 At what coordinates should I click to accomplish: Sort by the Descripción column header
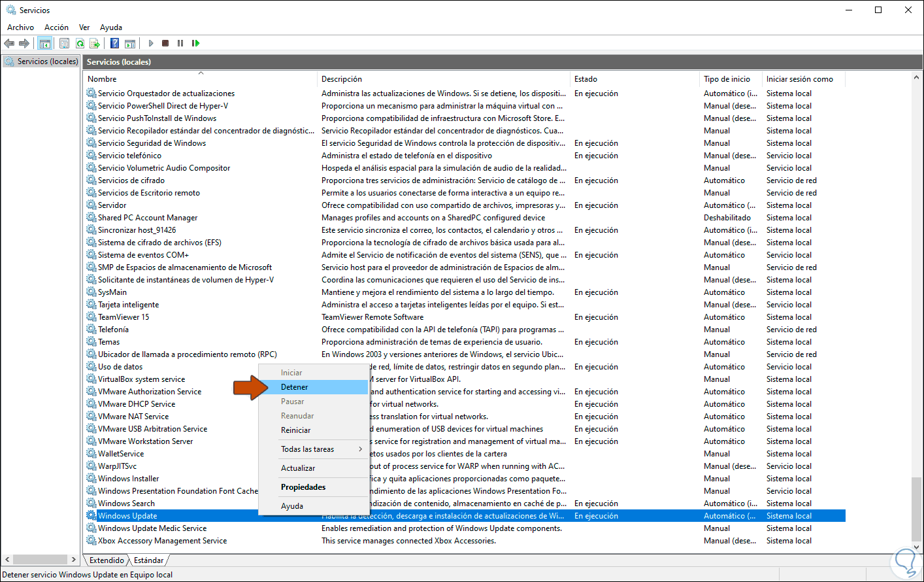[x=444, y=79]
